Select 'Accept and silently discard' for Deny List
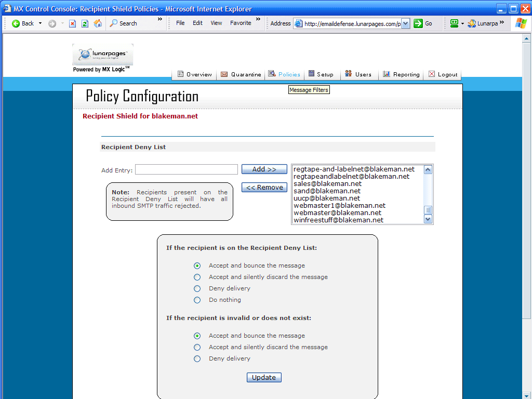The height and width of the screenshot is (399, 532). pos(197,277)
